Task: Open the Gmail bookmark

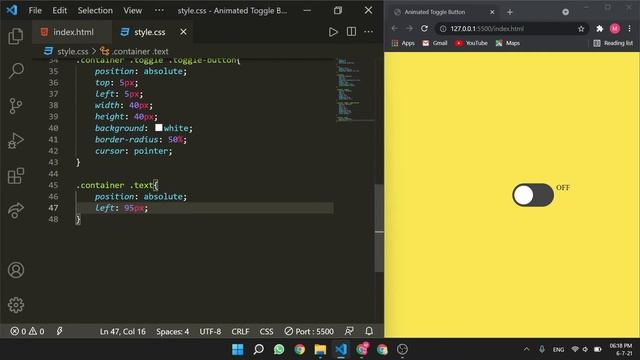Action: (435, 43)
